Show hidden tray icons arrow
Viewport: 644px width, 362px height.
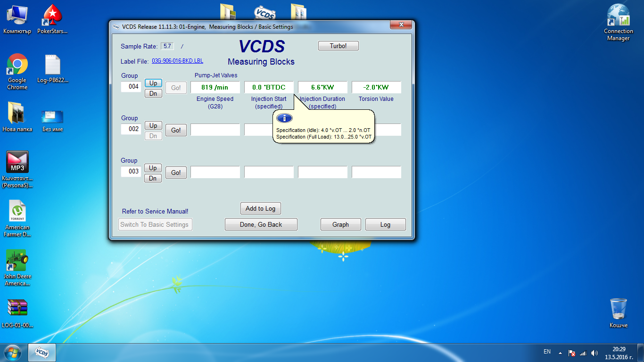560,353
